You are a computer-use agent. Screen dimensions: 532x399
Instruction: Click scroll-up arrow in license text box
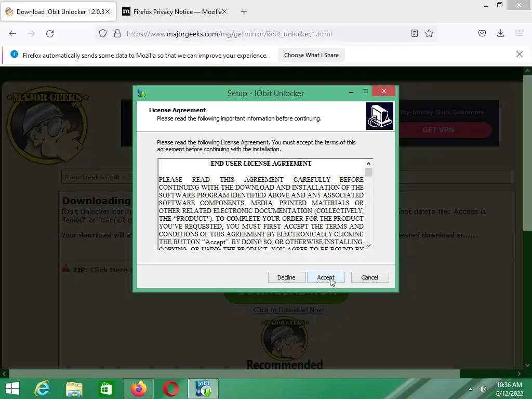click(x=368, y=164)
